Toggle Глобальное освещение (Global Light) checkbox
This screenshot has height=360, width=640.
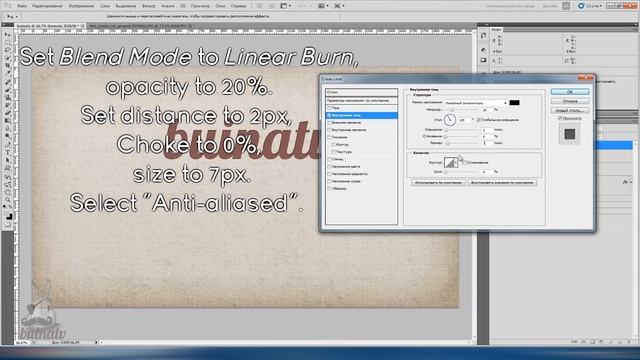tap(478, 120)
